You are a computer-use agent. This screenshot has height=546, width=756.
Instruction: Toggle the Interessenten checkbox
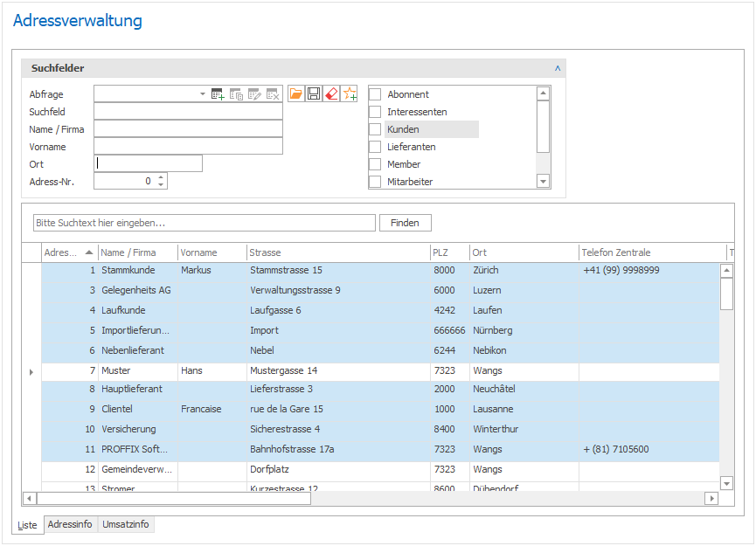tap(375, 112)
